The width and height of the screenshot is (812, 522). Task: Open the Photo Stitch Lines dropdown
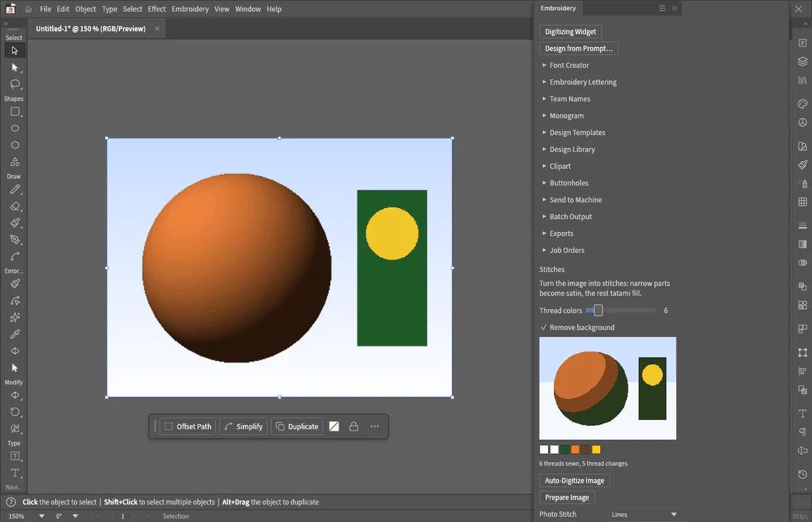[x=644, y=514]
